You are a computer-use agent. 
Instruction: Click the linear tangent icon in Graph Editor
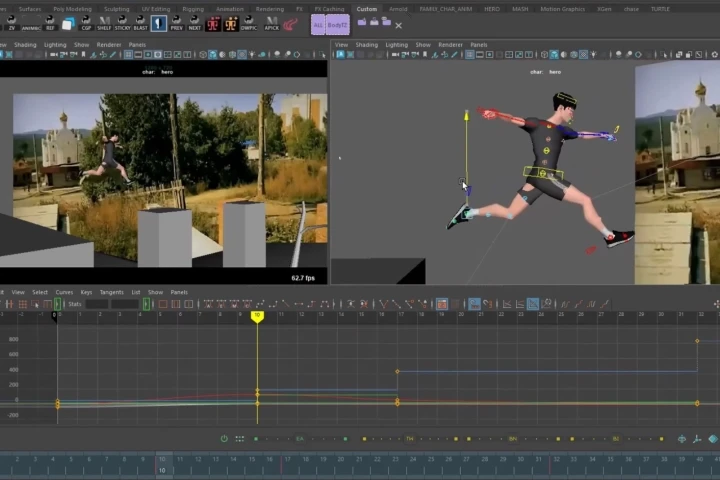coord(286,304)
